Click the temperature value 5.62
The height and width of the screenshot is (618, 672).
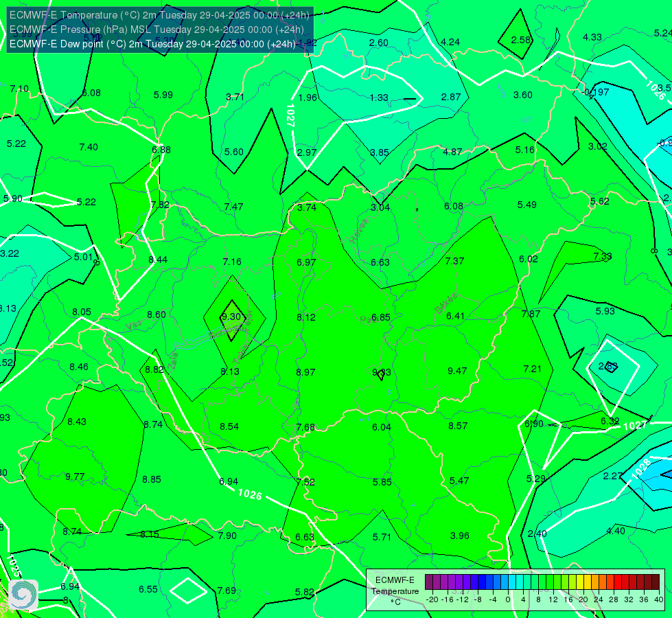[599, 201]
